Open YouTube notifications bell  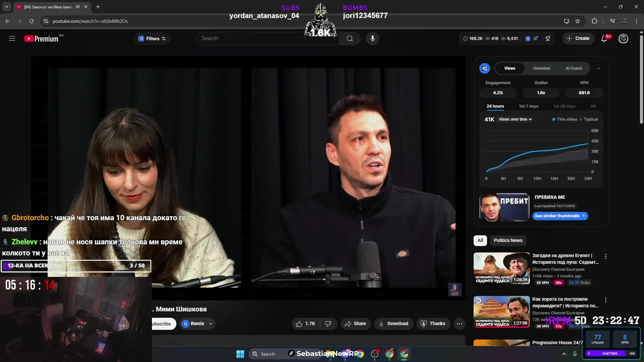605,38
